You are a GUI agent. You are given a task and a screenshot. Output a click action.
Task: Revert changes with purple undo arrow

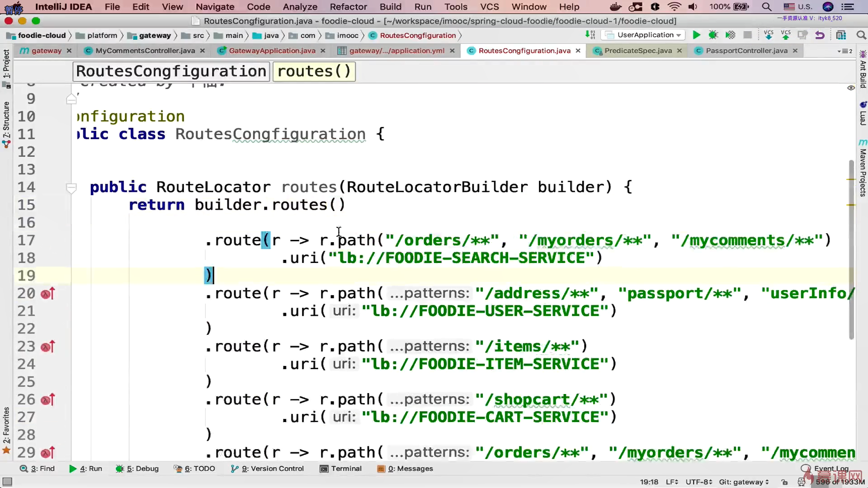click(820, 35)
